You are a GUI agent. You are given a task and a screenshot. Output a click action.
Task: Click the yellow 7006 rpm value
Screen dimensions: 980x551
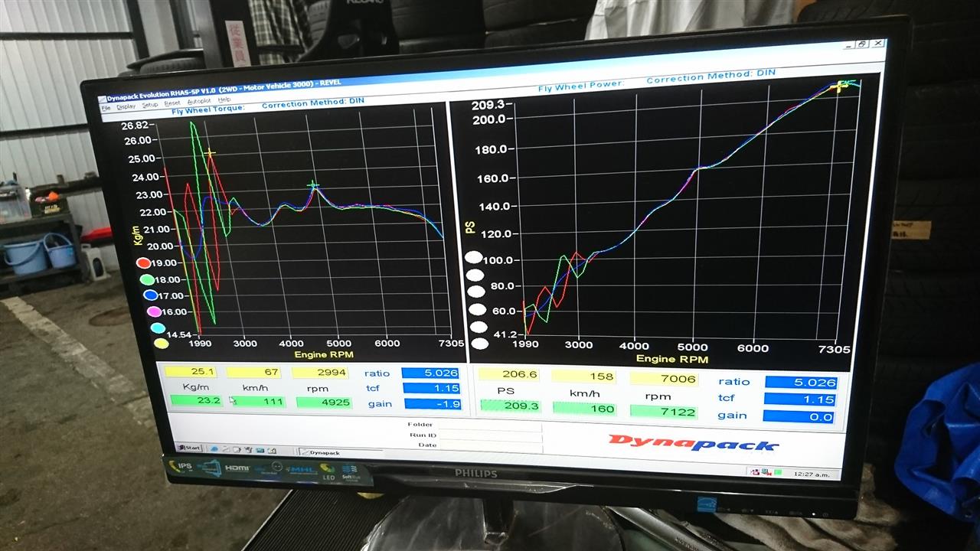pyautogui.click(x=664, y=379)
